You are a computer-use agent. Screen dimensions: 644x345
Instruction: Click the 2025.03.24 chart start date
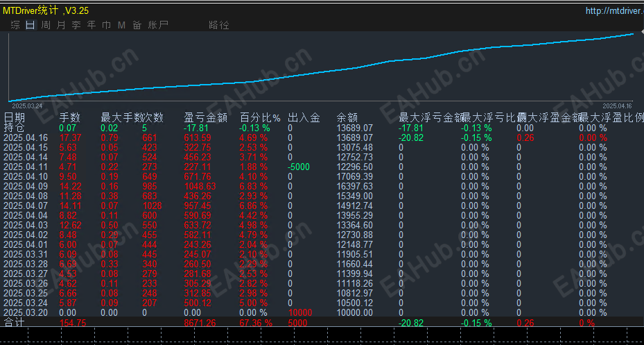coord(27,106)
